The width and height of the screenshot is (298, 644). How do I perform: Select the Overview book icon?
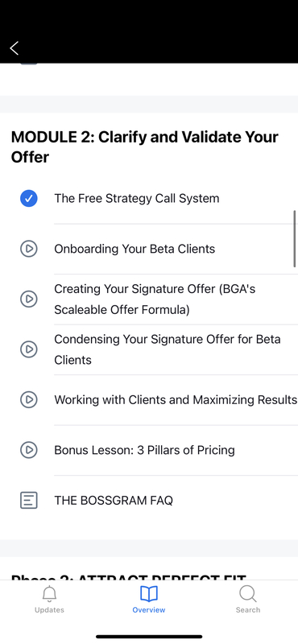click(149, 593)
